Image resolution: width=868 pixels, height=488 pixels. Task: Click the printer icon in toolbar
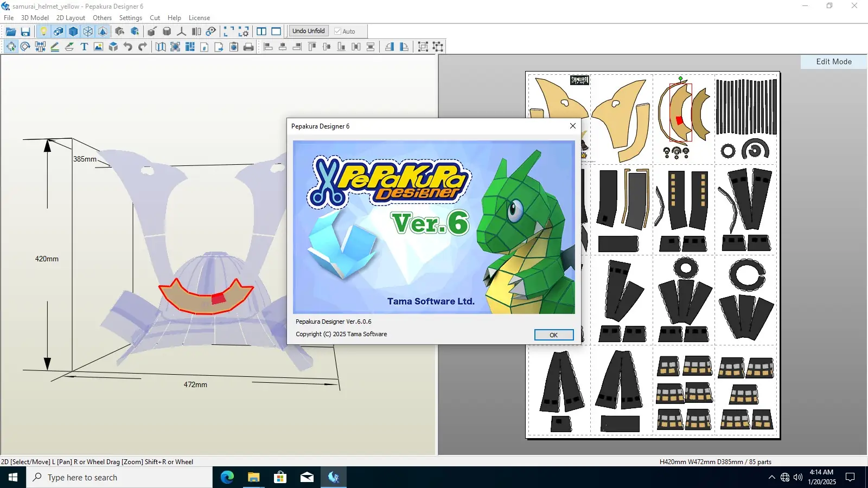[248, 47]
